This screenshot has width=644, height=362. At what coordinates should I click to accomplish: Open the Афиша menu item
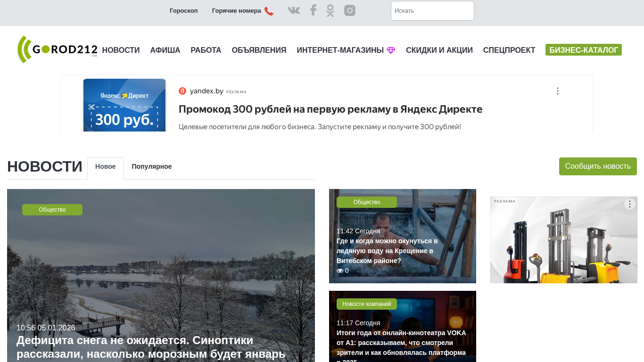coord(165,50)
